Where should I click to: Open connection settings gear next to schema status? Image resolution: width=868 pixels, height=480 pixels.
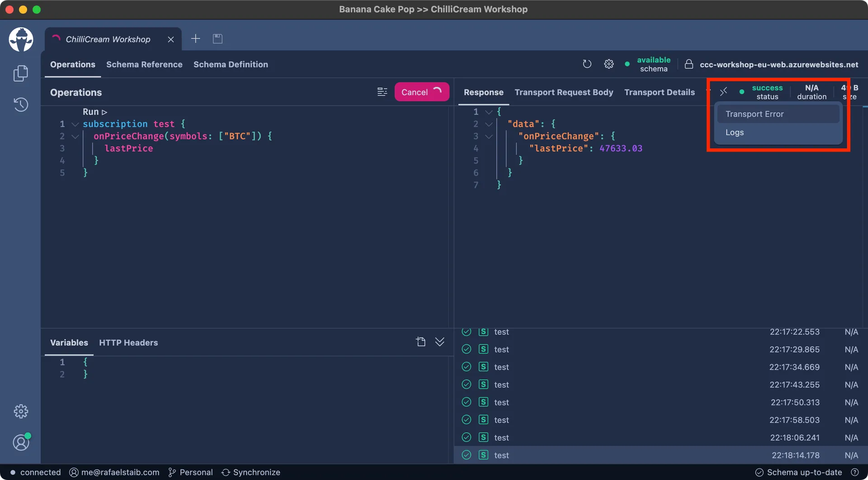coord(609,64)
